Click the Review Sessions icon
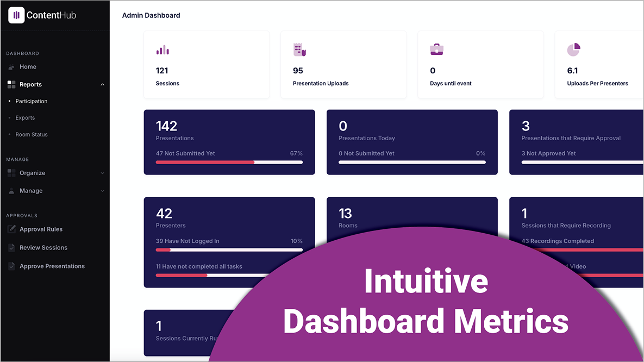 click(x=11, y=248)
